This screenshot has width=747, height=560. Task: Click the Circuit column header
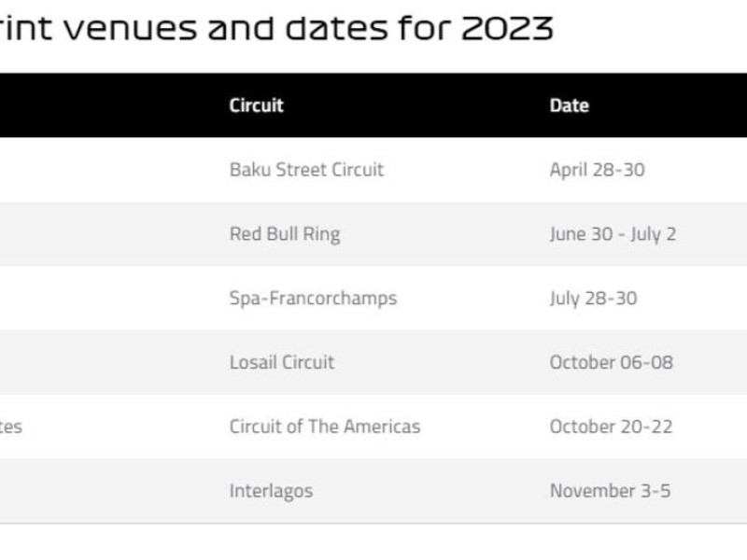[256, 105]
